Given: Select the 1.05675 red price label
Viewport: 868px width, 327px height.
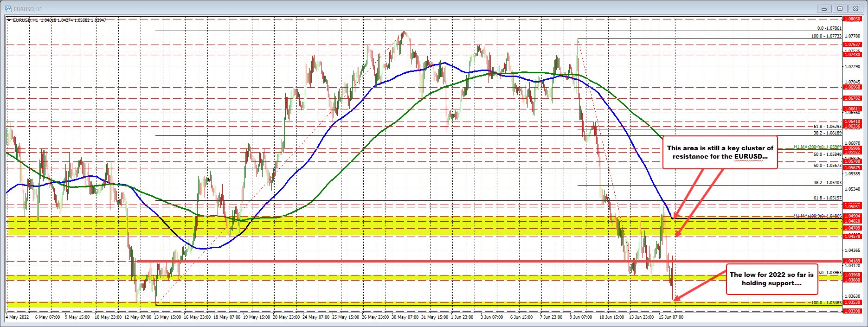Looking at the screenshot, I should pyautogui.click(x=853, y=167).
